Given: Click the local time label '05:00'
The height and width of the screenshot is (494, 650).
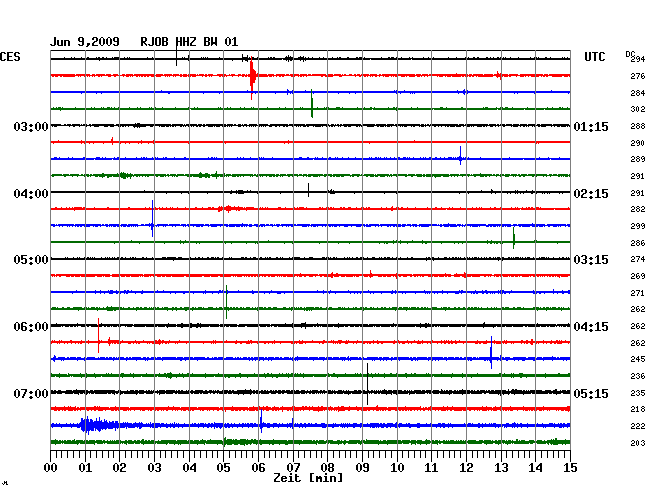Looking at the screenshot, I should click(31, 260).
